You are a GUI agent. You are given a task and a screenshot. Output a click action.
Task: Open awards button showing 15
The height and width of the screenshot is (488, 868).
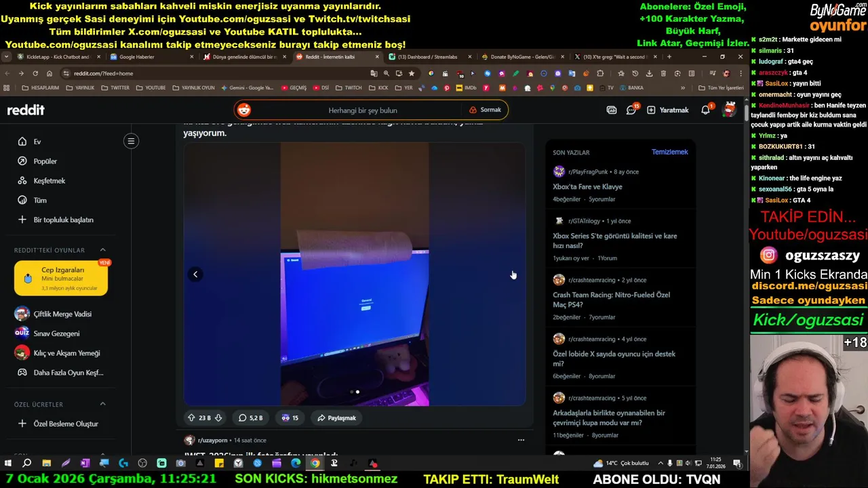coord(290,418)
